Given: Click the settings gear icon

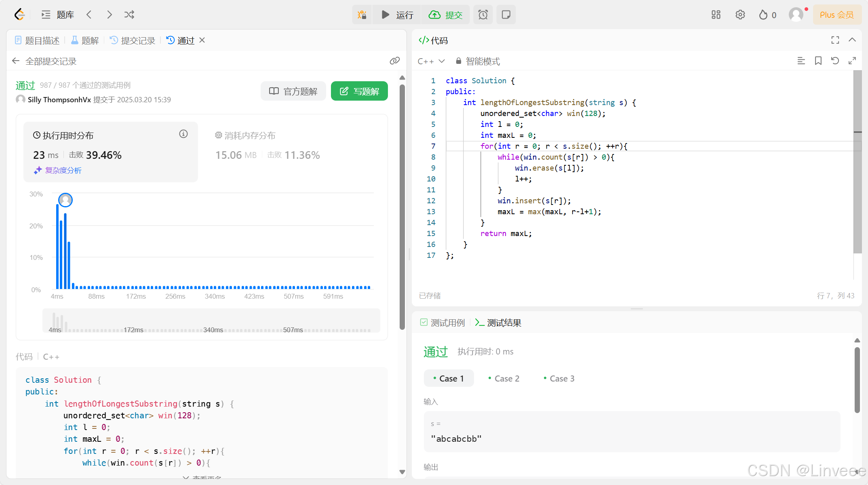Looking at the screenshot, I should click(740, 15).
